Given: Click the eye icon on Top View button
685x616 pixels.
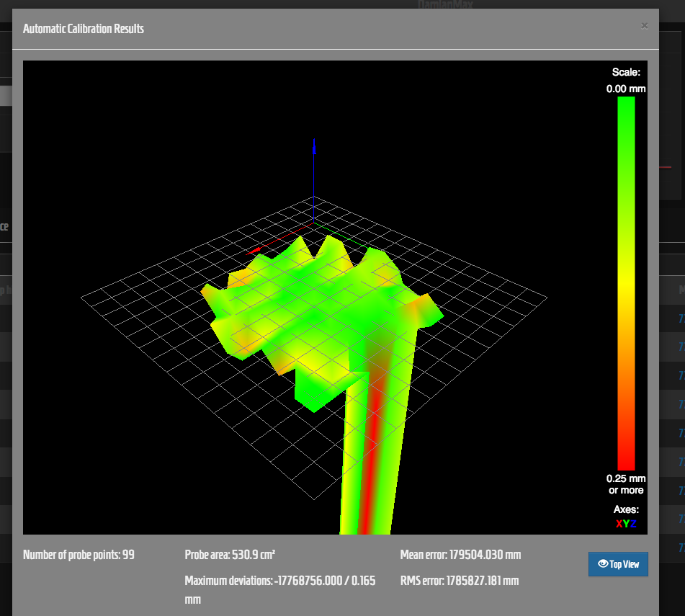Looking at the screenshot, I should point(603,564).
